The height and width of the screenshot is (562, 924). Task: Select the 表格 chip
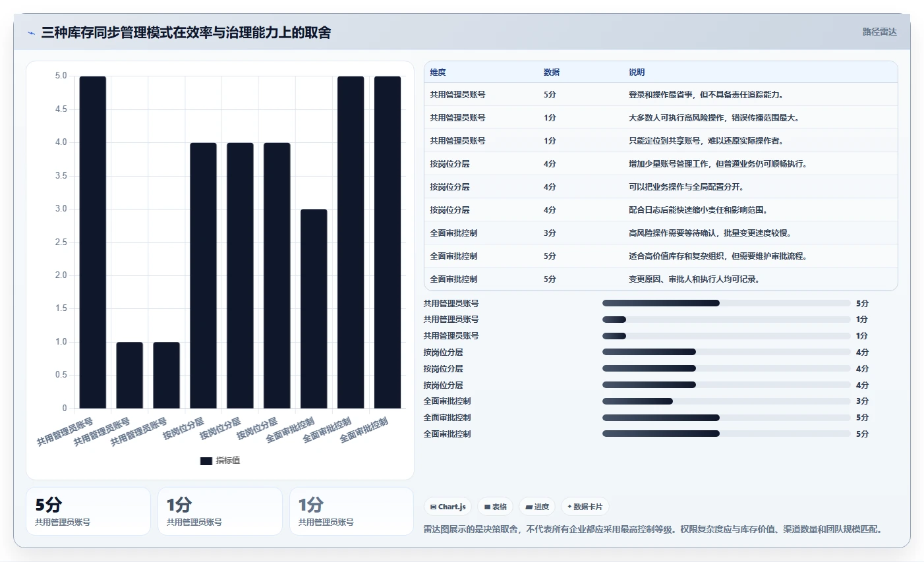click(496, 507)
